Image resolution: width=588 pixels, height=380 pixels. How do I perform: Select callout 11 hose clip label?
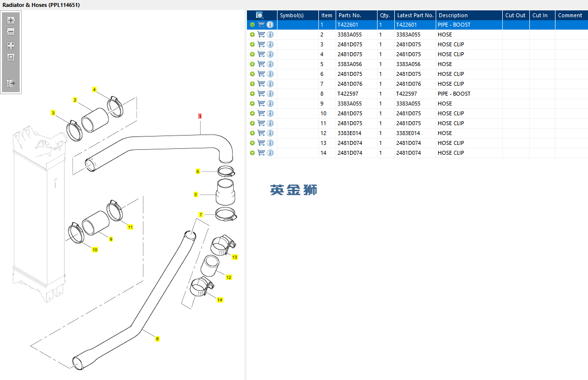click(x=130, y=227)
